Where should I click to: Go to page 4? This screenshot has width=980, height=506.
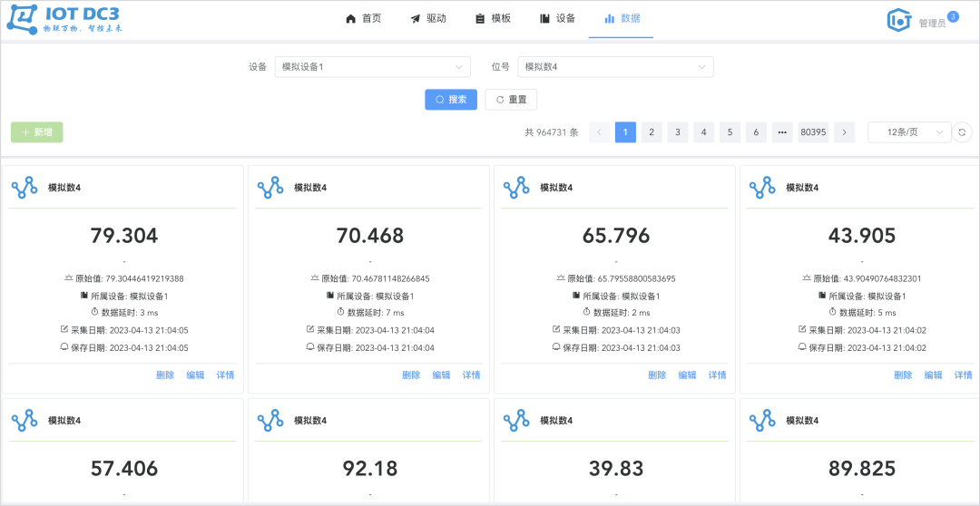(x=704, y=132)
